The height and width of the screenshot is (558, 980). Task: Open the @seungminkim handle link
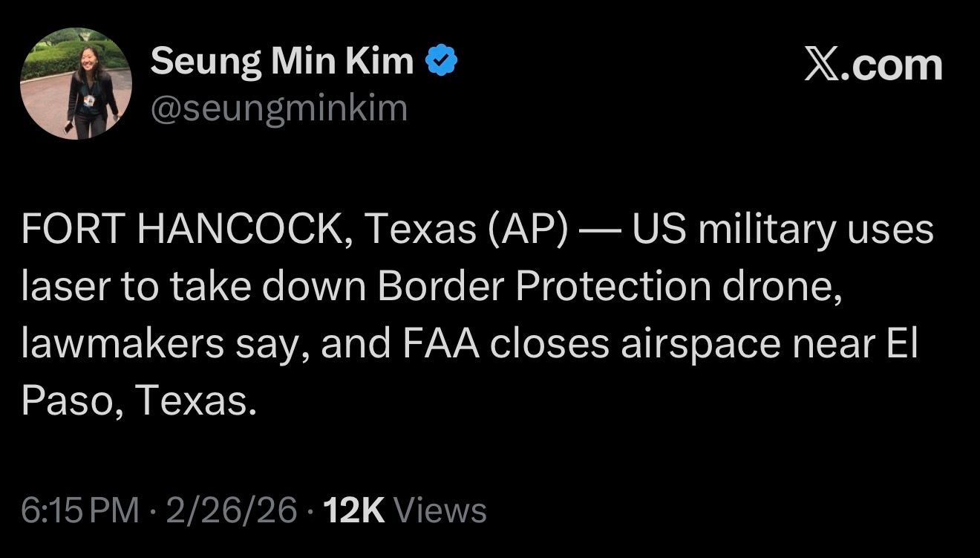(279, 108)
